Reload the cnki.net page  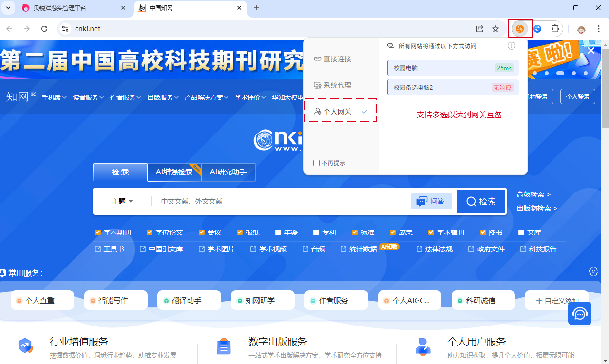tap(44, 29)
